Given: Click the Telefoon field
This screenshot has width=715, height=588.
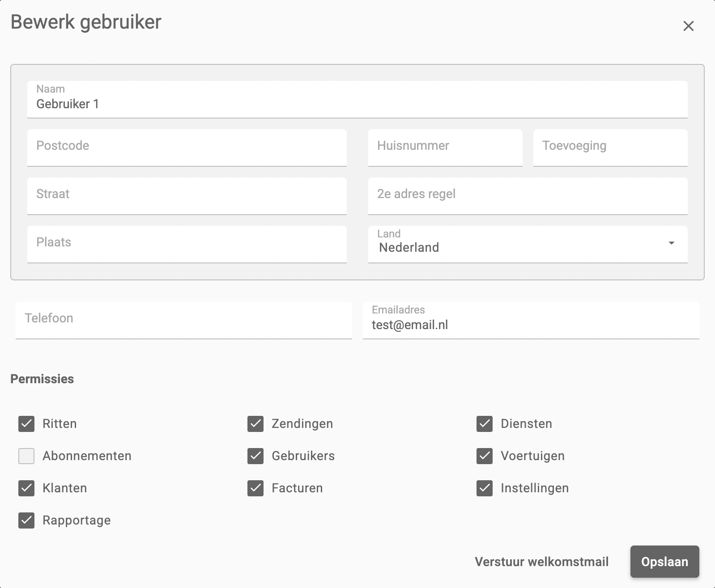Looking at the screenshot, I should click(x=184, y=321).
